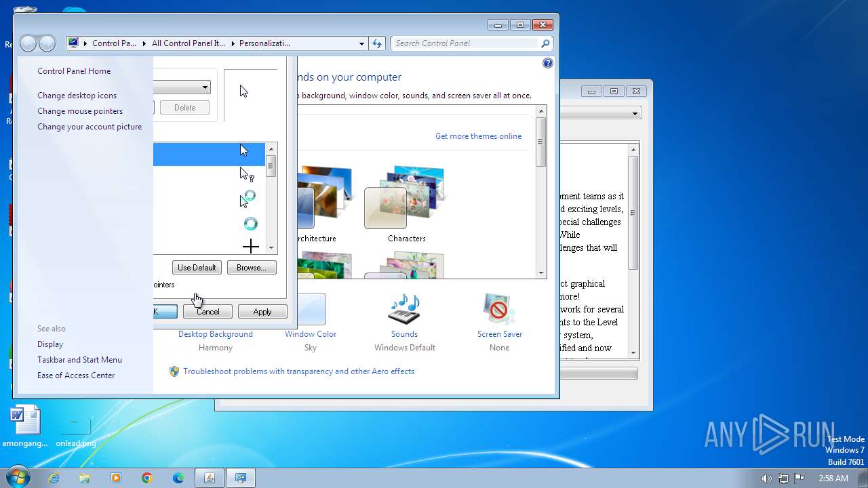Open Change desktop icons link
The height and width of the screenshot is (488, 868).
pyautogui.click(x=77, y=96)
